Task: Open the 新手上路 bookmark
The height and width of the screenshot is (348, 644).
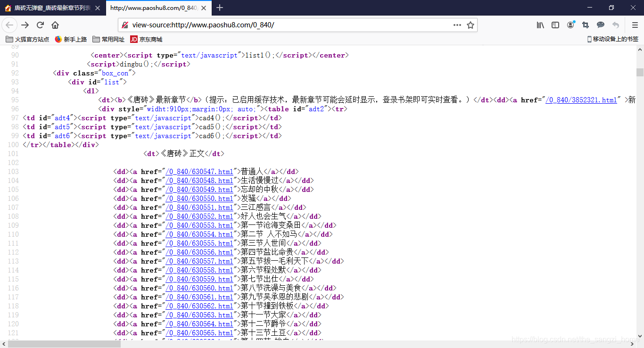Action: (x=71, y=39)
